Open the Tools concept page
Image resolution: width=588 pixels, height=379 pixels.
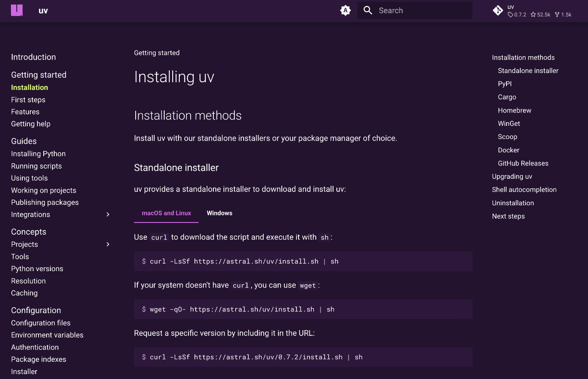tap(20, 256)
